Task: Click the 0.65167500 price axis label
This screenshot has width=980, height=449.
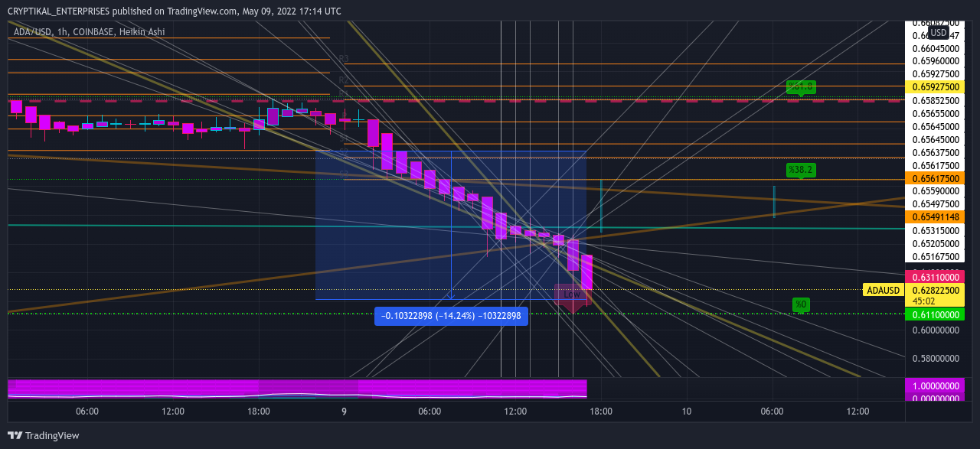Action: (x=936, y=257)
